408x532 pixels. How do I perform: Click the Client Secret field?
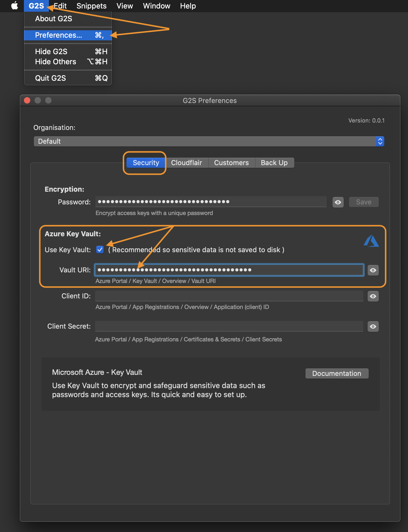[229, 326]
